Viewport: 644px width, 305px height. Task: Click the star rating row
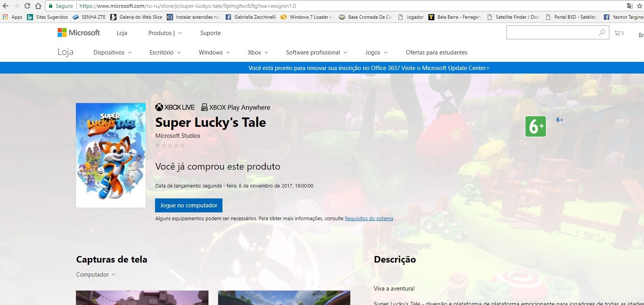point(170,145)
